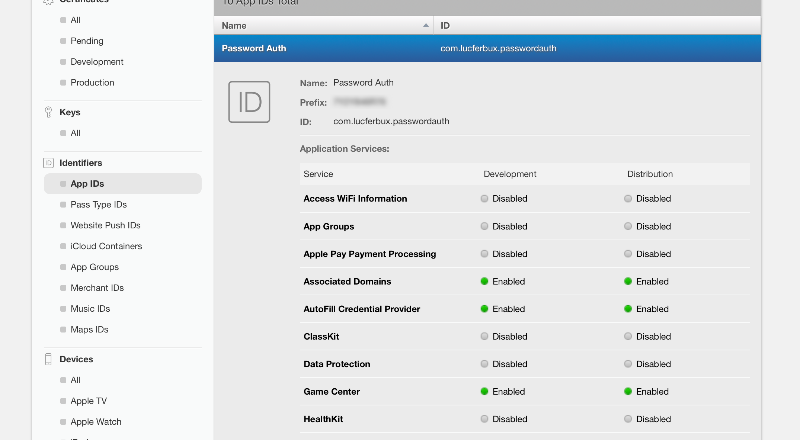Open Pass Type IDs
Viewport: 800px width, 440px height.
click(x=98, y=205)
